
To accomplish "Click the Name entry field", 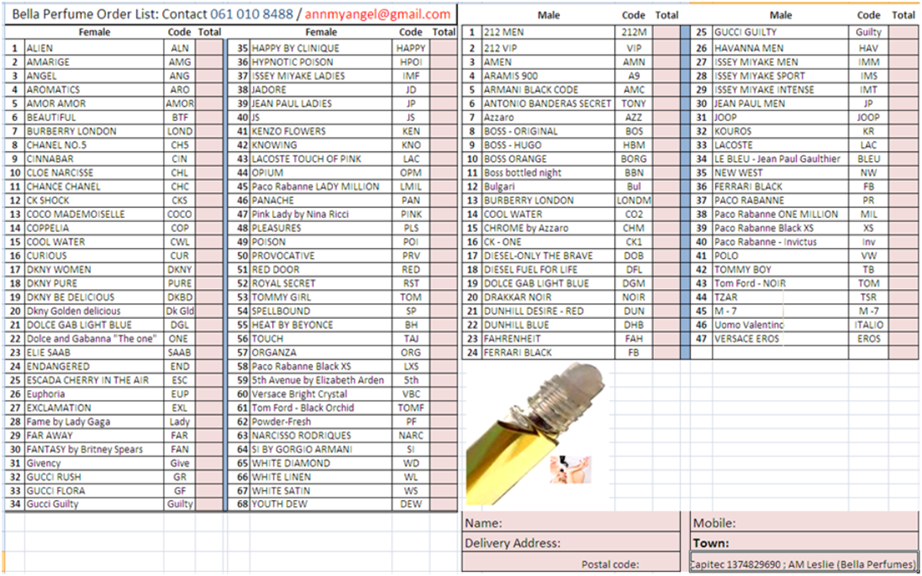I will tap(570, 523).
